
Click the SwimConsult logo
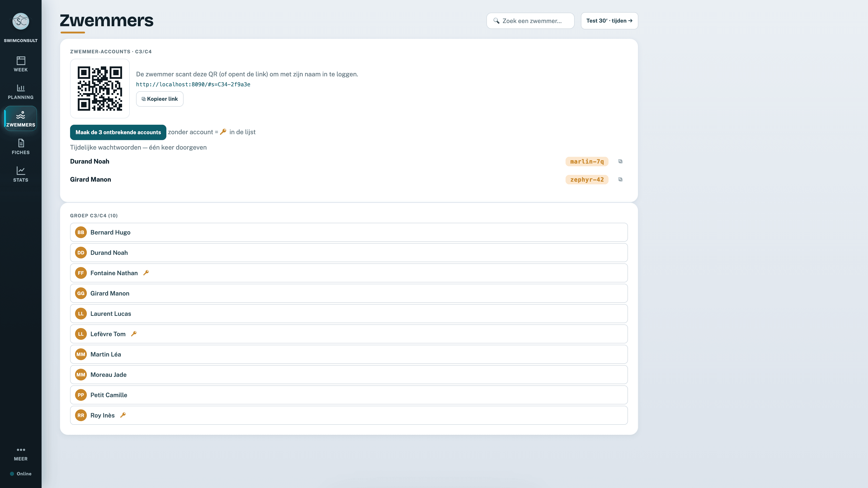coord(21,21)
